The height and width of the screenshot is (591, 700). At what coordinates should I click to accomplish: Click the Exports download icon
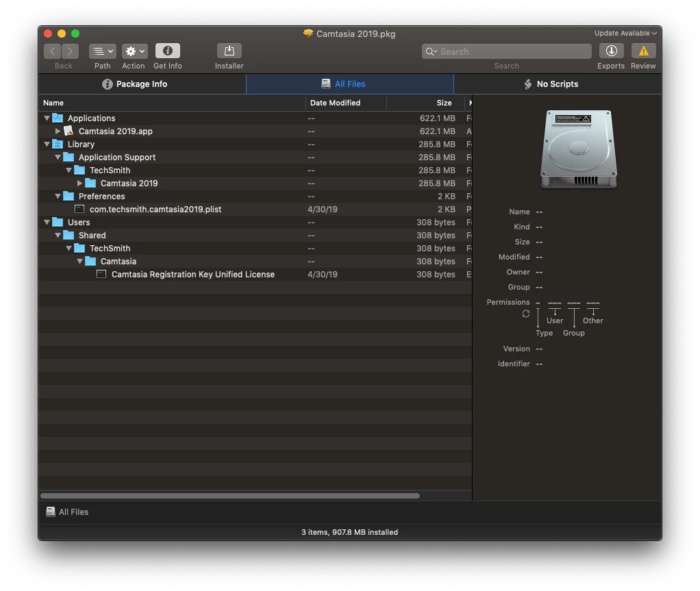click(611, 51)
